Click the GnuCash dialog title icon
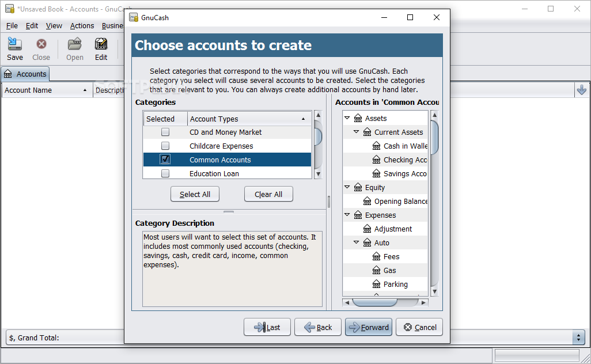The height and width of the screenshot is (364, 591). point(134,17)
